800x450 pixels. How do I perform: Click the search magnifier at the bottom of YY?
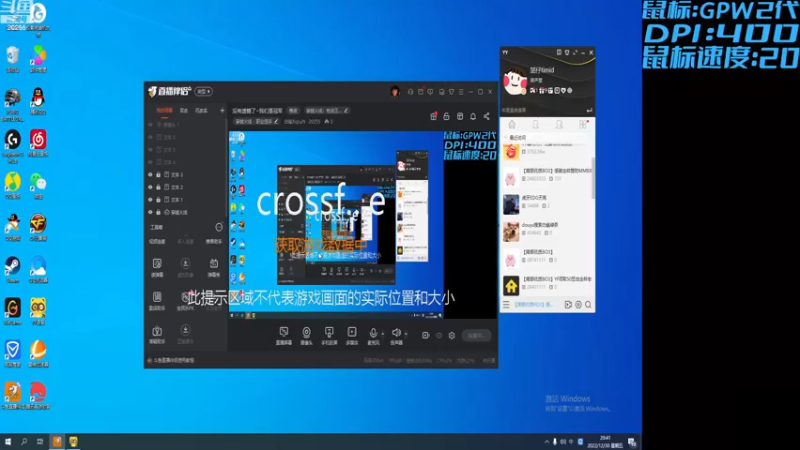pyautogui.click(x=588, y=305)
